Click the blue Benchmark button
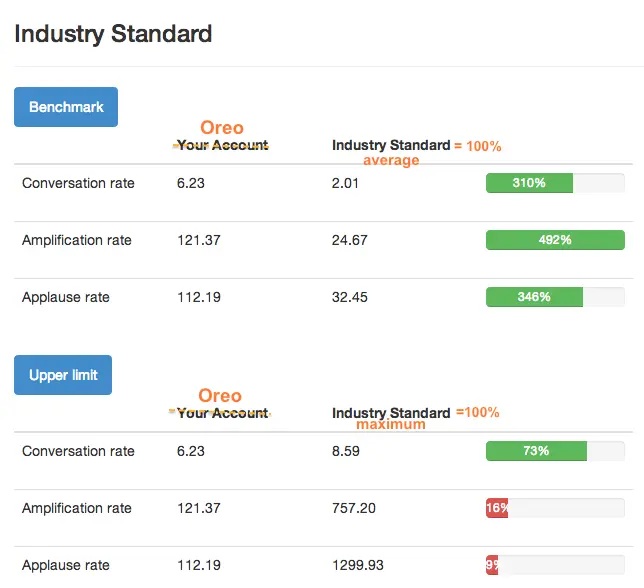The width and height of the screenshot is (644, 588). (66, 107)
